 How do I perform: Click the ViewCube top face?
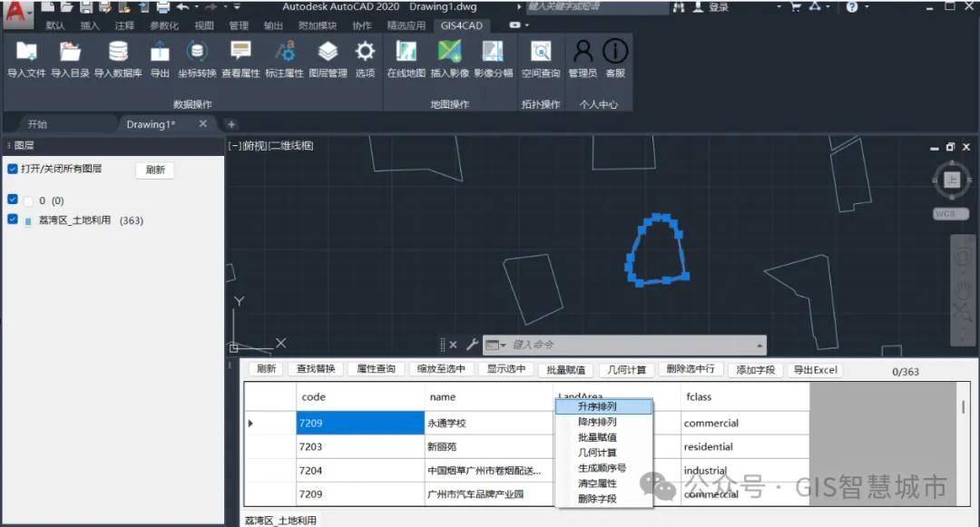(x=951, y=180)
